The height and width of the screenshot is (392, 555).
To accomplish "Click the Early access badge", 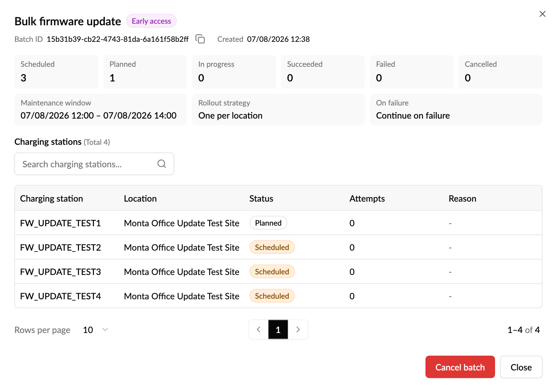I will point(151,21).
